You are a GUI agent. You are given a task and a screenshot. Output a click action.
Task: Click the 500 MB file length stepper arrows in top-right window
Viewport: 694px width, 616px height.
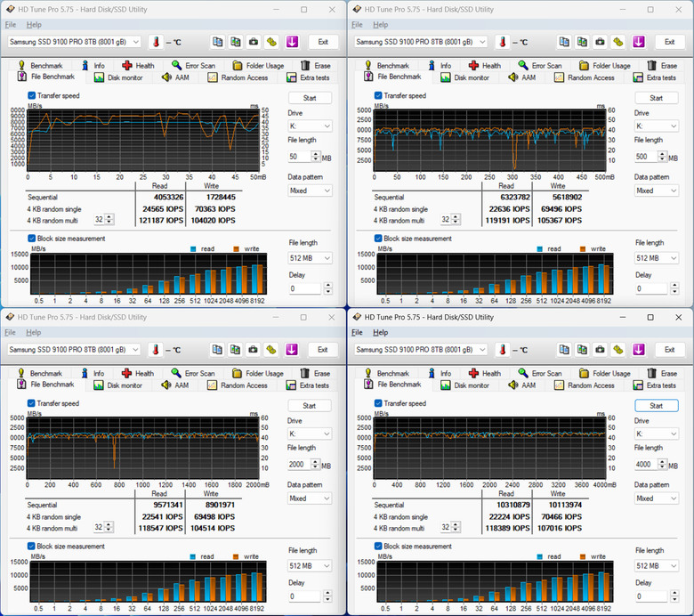pos(662,157)
